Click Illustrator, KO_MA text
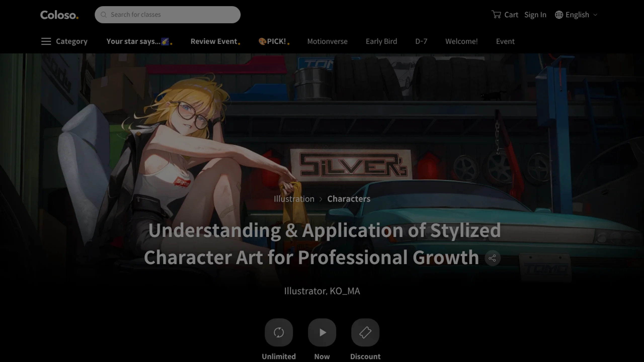 pyautogui.click(x=322, y=291)
